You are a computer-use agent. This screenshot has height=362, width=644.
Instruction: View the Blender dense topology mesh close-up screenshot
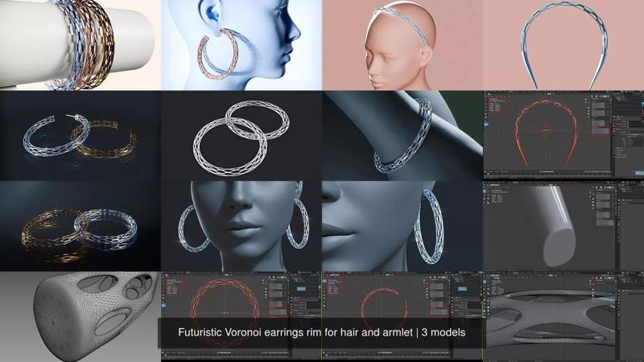point(563,317)
